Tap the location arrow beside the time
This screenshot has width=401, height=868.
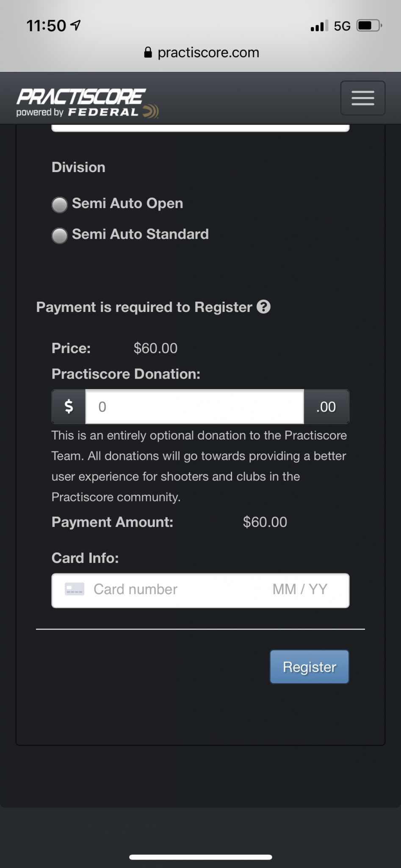76,25
